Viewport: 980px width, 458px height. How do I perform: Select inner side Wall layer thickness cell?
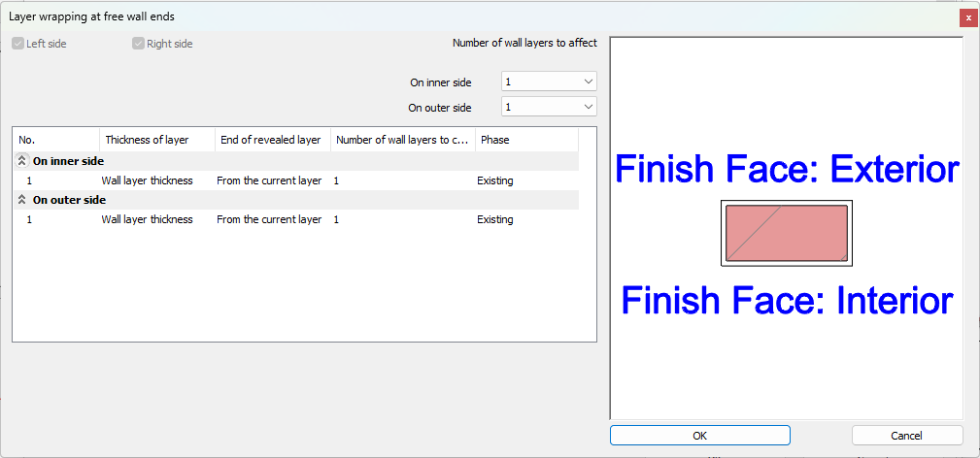point(147,180)
